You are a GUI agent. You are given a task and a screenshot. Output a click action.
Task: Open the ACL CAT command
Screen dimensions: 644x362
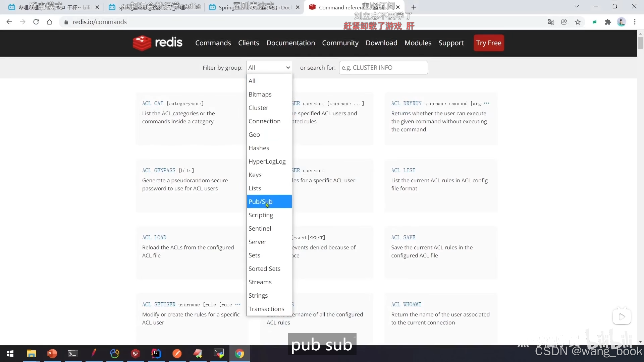tap(153, 104)
